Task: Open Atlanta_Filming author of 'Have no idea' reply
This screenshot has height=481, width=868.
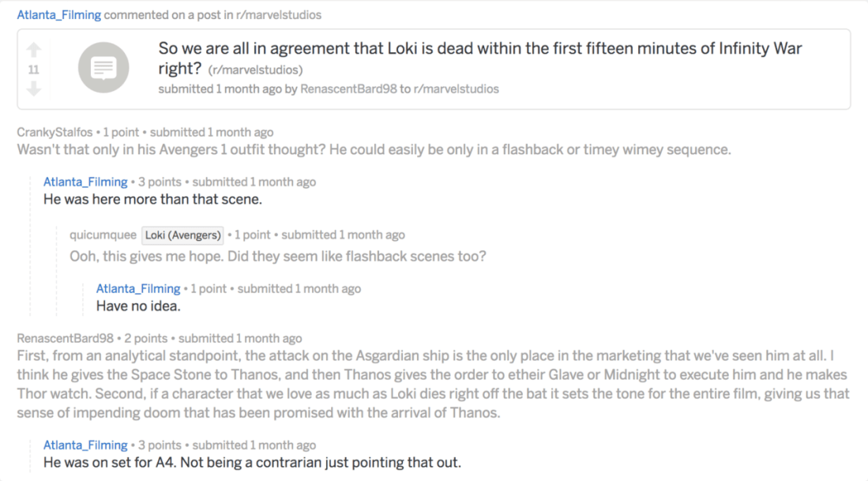Action: (138, 288)
